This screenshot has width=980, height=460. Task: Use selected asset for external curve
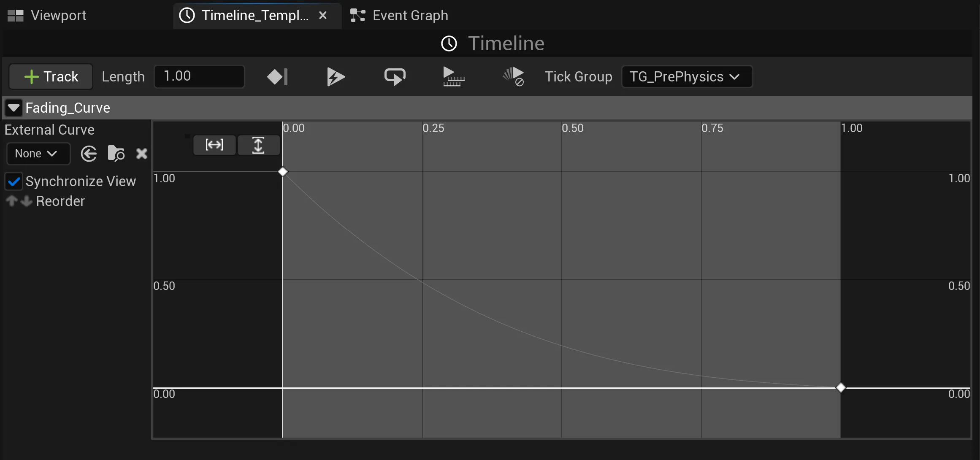tap(89, 154)
